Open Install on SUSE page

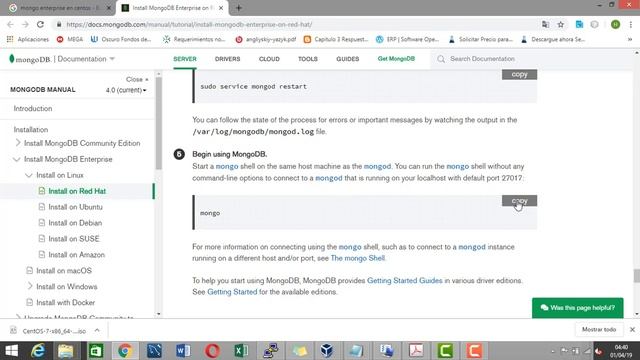(x=74, y=239)
